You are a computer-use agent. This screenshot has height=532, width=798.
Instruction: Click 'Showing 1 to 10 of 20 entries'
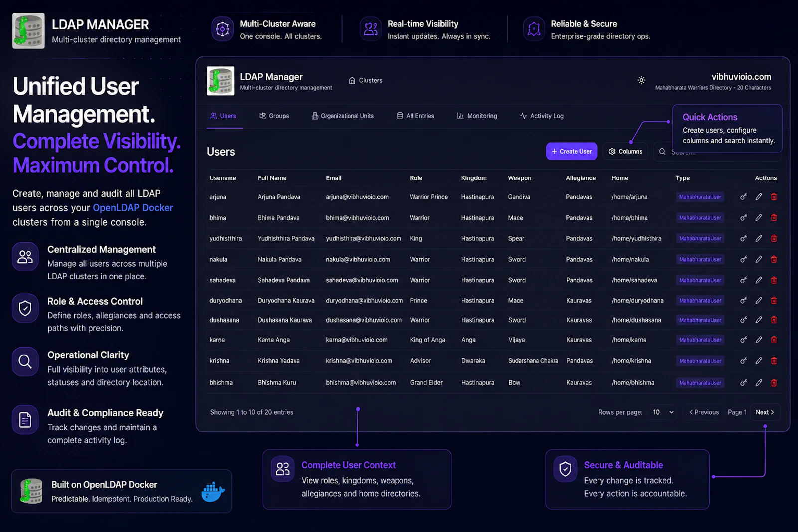(x=252, y=412)
